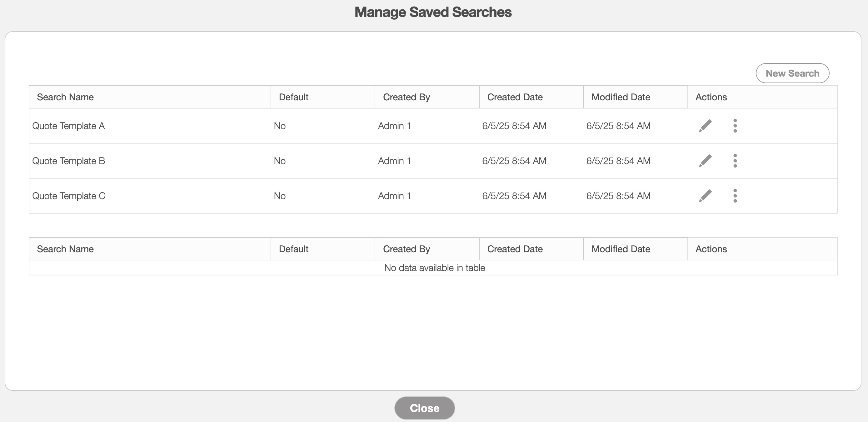This screenshot has width=868, height=422.
Task: Sort top table by Modified Date column
Action: pos(620,97)
